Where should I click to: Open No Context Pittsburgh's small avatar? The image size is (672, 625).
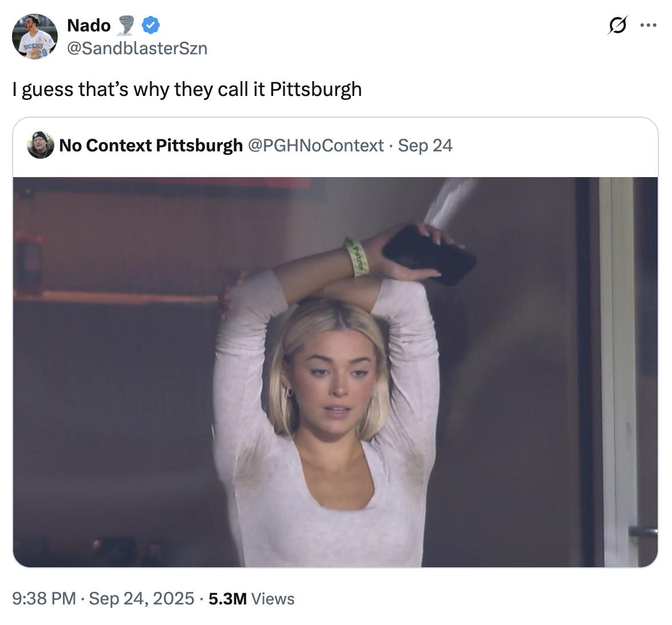(41, 145)
